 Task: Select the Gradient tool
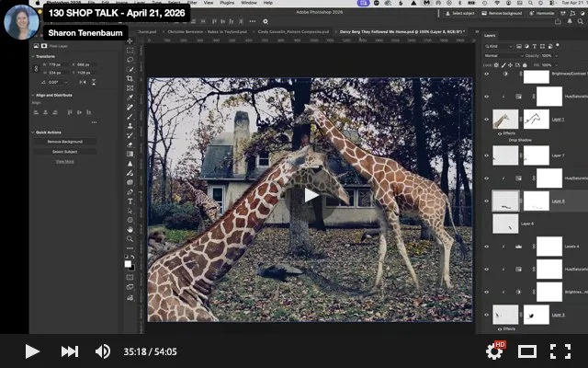tap(130, 154)
